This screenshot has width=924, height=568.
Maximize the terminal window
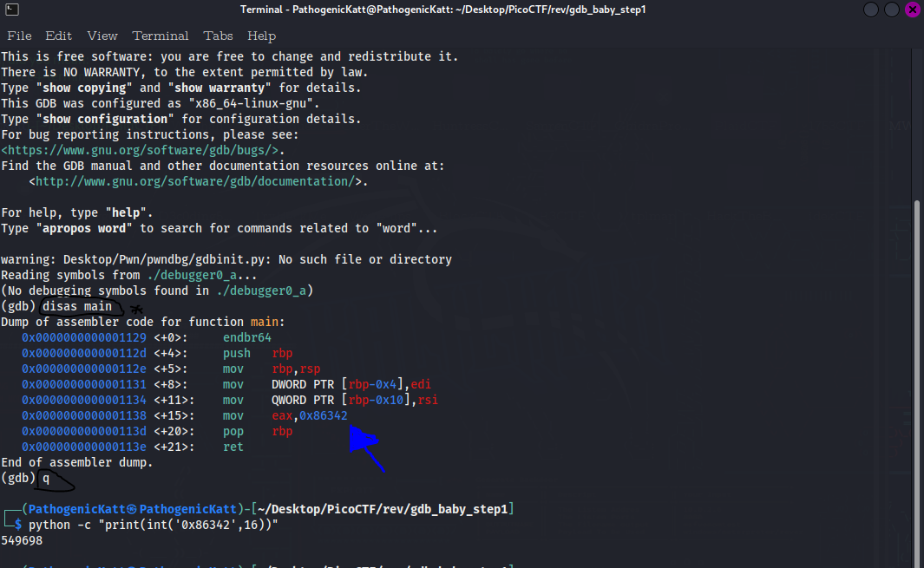click(x=892, y=10)
